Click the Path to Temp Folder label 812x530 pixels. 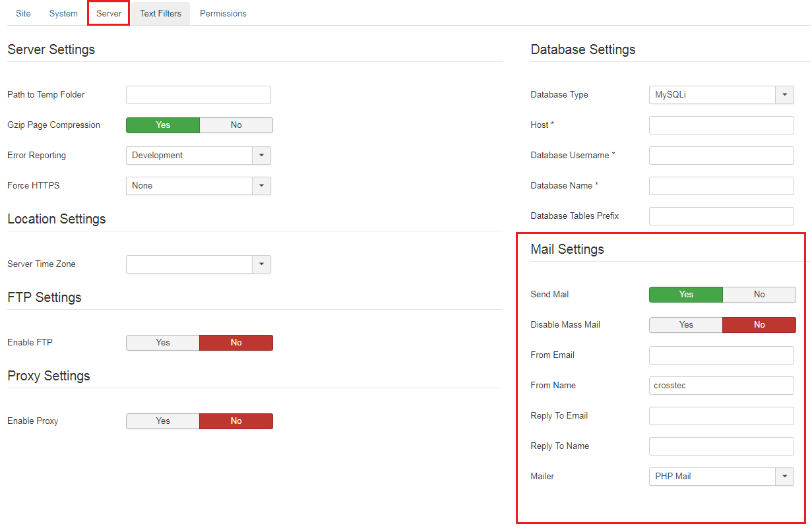click(46, 95)
